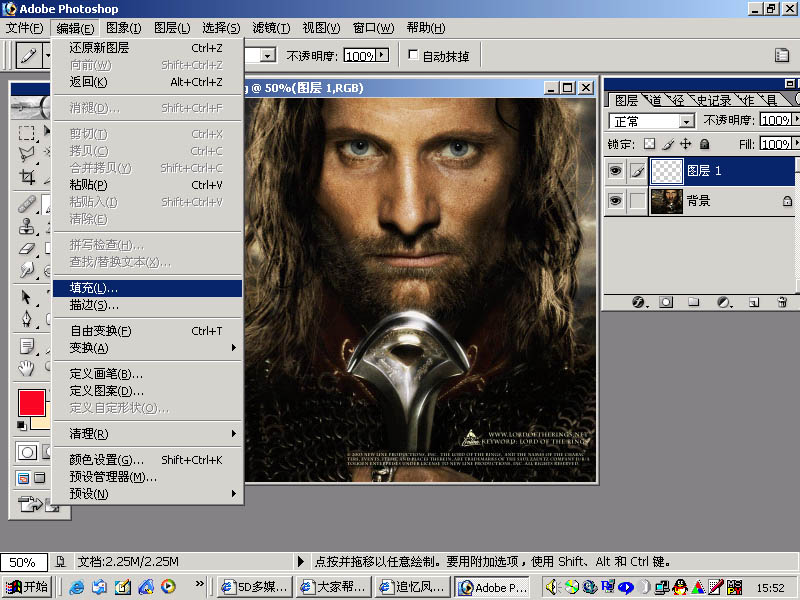Viewport: 800px width, 600px height.
Task: Click the cream background color swatch
Action: pyautogui.click(x=40, y=423)
